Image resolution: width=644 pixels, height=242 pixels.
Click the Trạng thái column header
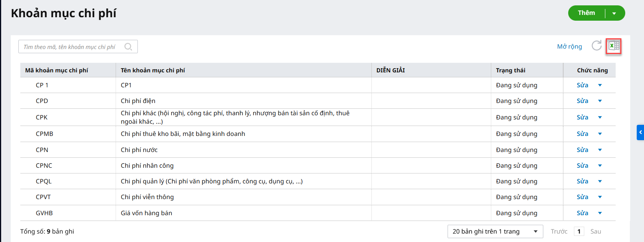(x=510, y=70)
